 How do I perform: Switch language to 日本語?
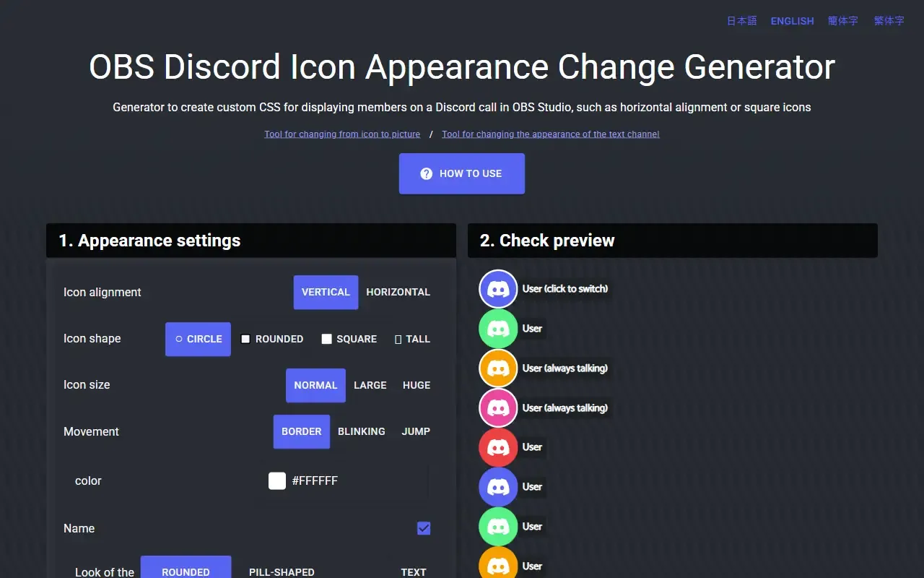click(x=741, y=21)
